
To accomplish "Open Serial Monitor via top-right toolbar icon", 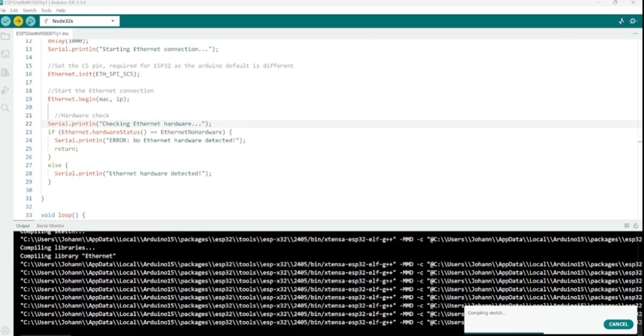I will (x=633, y=21).
